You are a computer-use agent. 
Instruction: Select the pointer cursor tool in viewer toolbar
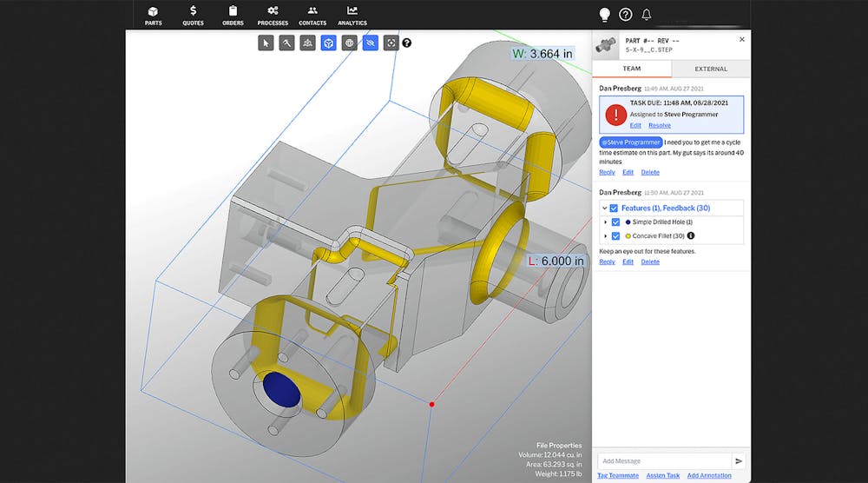click(x=266, y=43)
